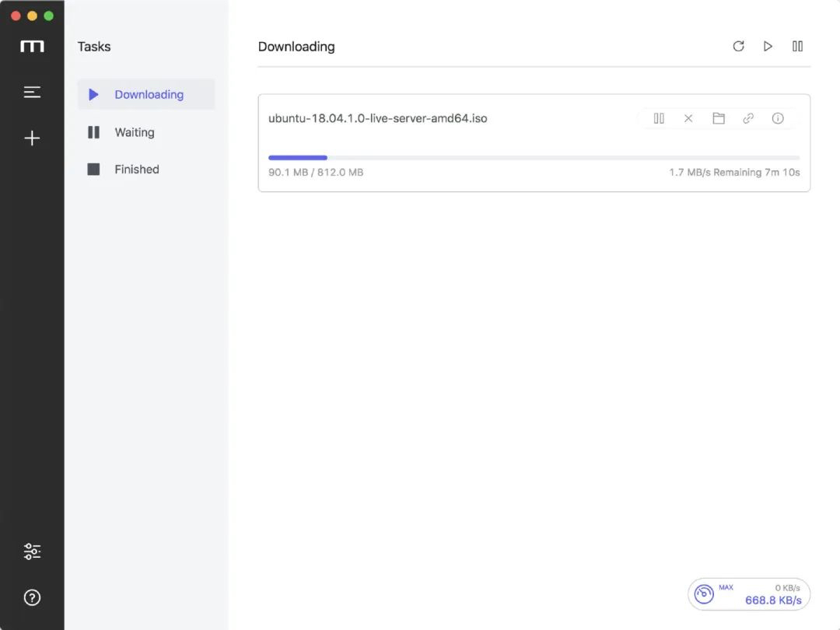Resume all tasks with the play icon
This screenshot has height=630, width=840.
768,47
